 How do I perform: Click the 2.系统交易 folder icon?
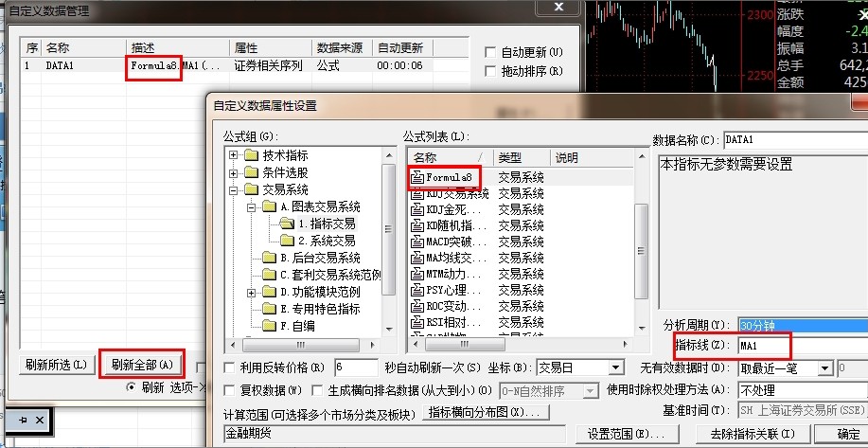pos(287,241)
